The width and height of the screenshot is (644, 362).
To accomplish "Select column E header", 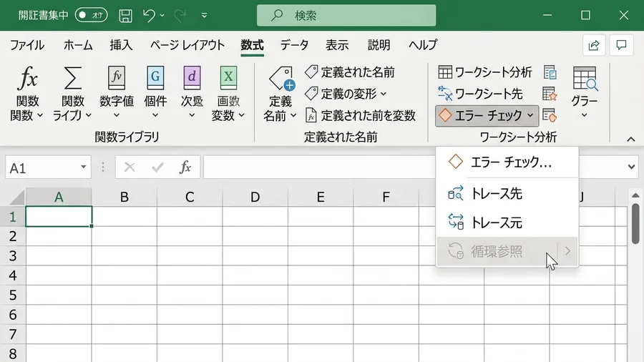I will point(321,197).
